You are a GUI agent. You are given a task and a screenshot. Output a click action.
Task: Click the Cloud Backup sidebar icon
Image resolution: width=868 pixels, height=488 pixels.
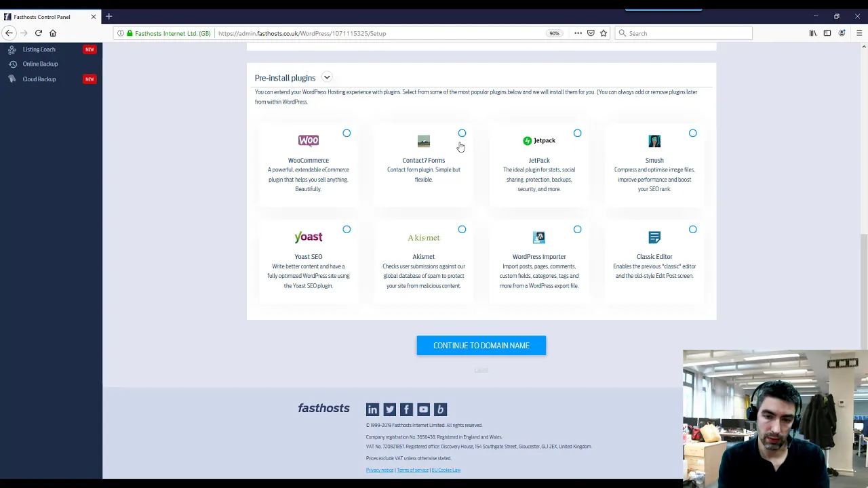(x=12, y=79)
